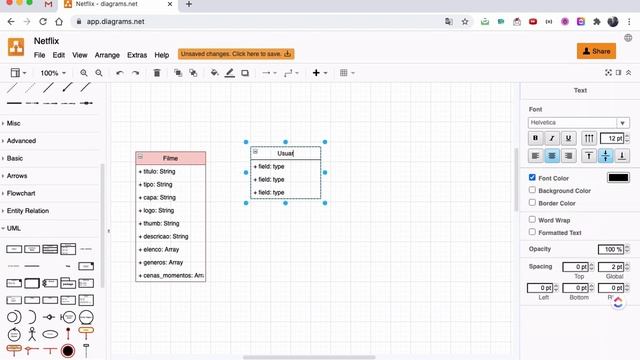Open a new browser tab

[x=189, y=4]
